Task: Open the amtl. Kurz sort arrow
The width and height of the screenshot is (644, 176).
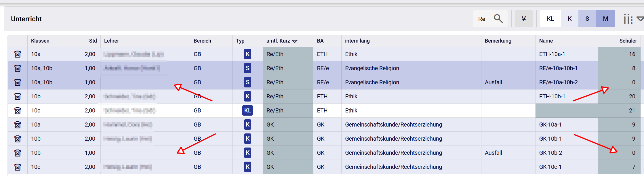Action: point(295,41)
